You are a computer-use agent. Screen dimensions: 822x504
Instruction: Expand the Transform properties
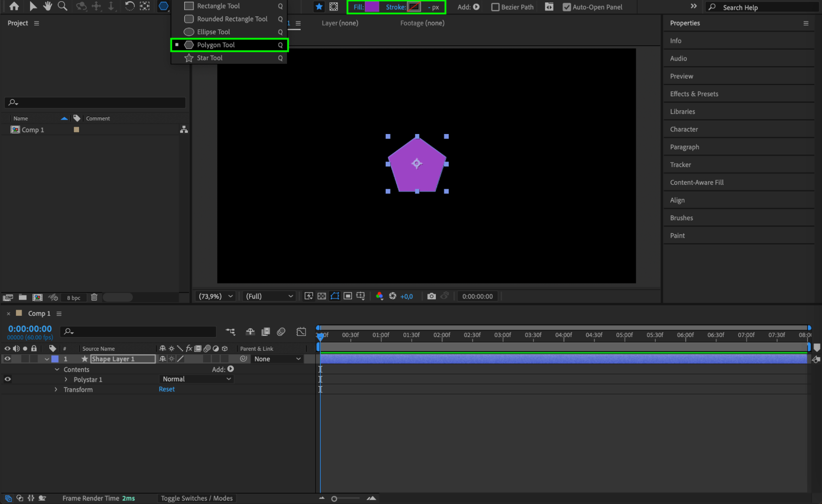56,389
